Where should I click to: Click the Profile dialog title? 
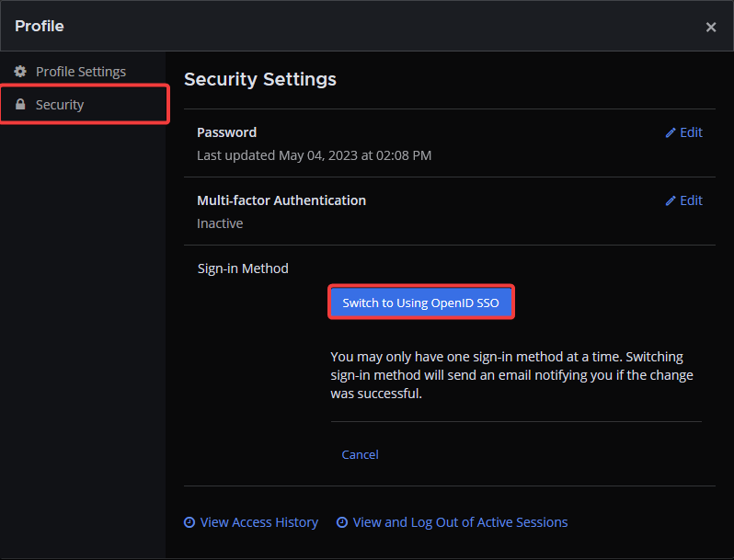click(x=40, y=26)
